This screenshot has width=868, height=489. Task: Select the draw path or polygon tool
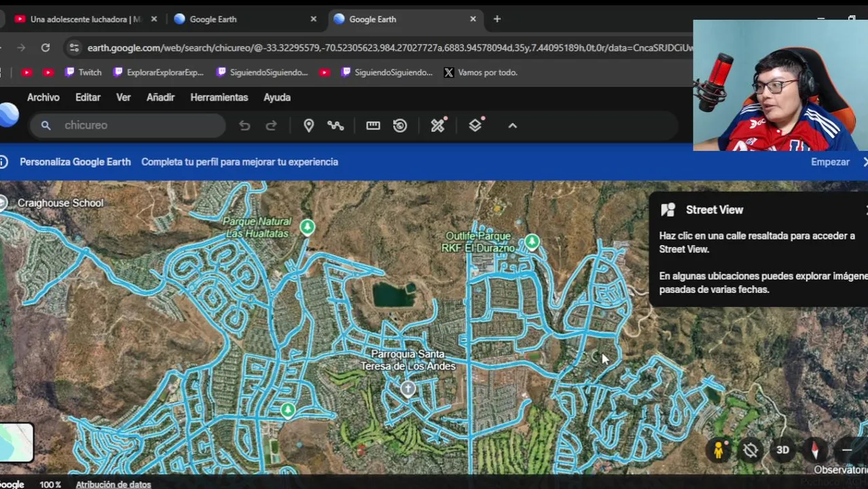click(336, 126)
